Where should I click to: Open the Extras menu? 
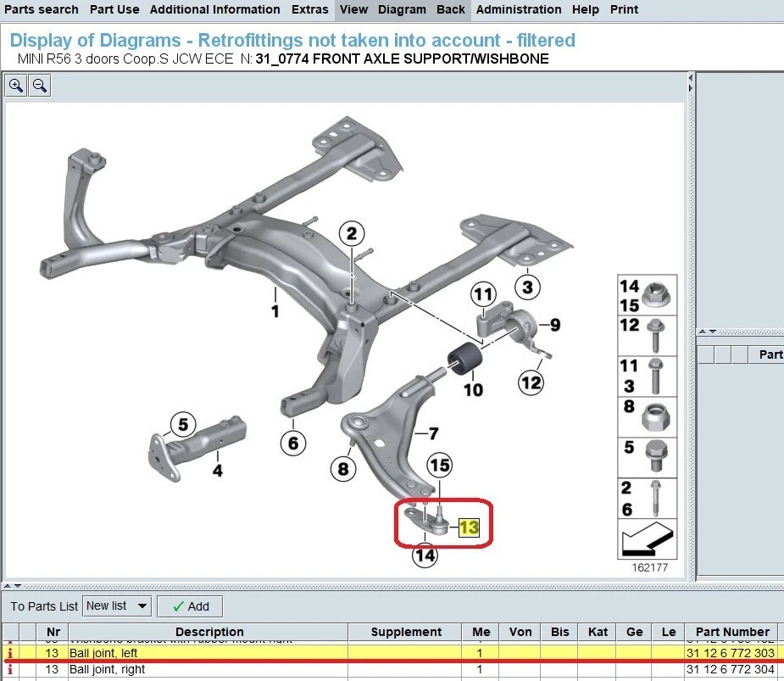pyautogui.click(x=309, y=9)
